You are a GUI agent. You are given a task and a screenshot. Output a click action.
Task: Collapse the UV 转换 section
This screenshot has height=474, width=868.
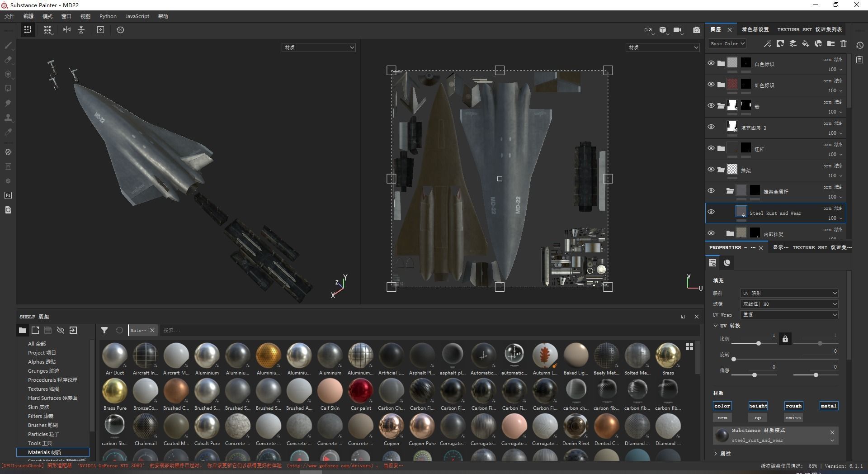[x=716, y=326]
